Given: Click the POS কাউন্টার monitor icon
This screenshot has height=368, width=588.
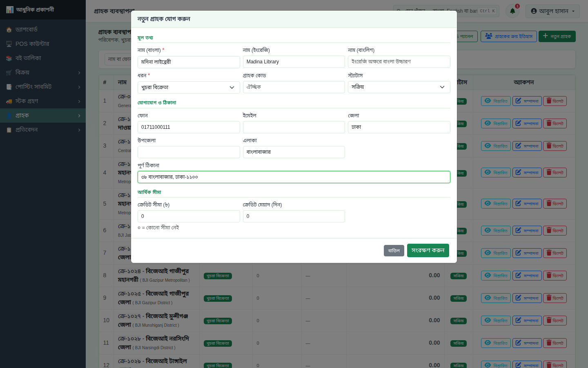Looking at the screenshot, I should tap(9, 44).
